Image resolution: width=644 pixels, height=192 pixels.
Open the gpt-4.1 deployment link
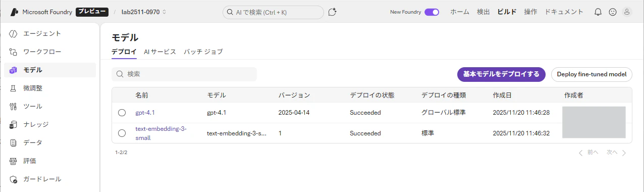(145, 113)
